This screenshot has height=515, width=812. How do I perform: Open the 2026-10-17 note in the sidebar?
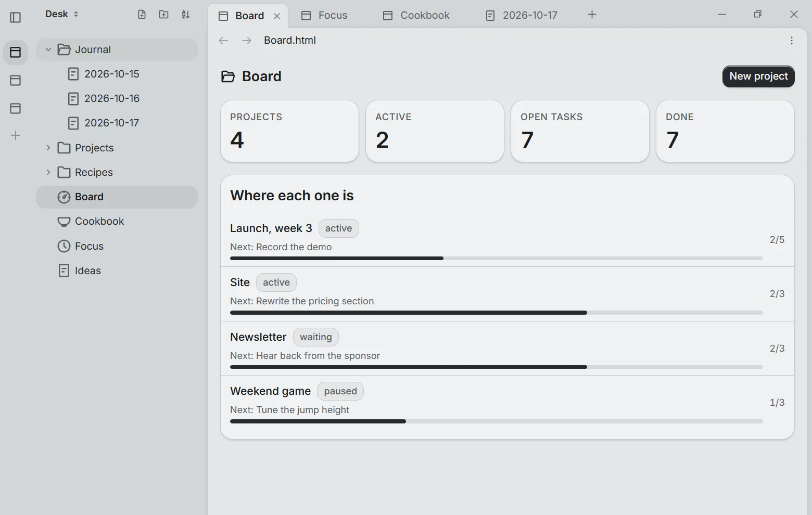pyautogui.click(x=117, y=123)
